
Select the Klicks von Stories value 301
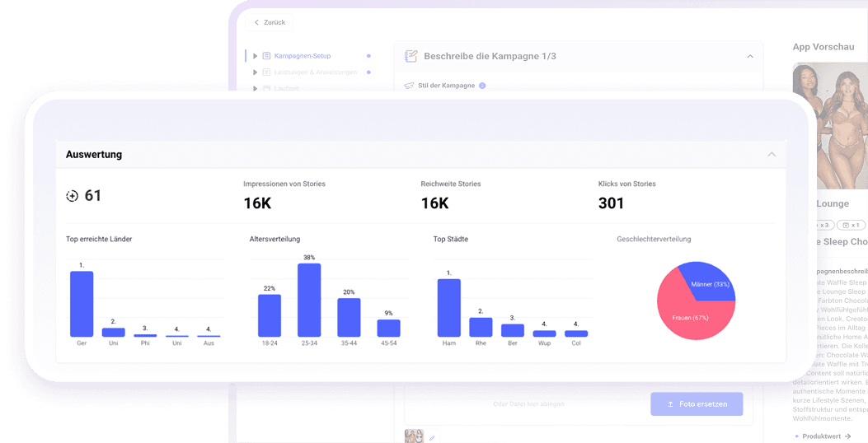pos(611,203)
